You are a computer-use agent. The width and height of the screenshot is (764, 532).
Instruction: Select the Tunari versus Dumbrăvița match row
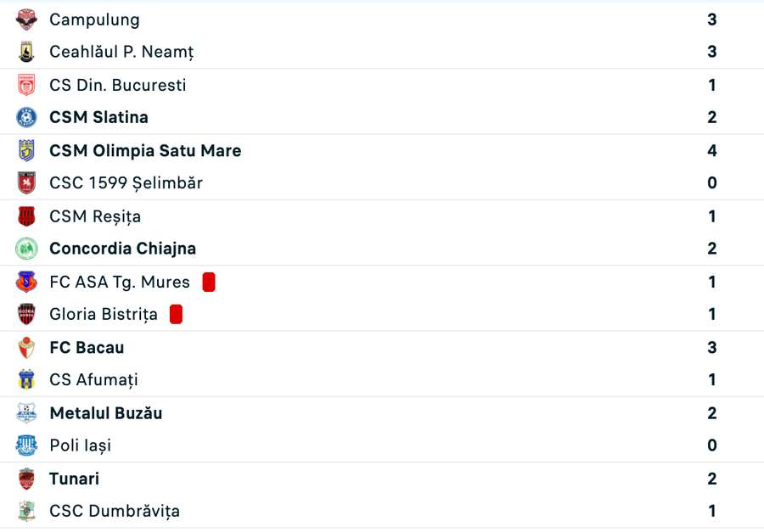[x=382, y=495]
